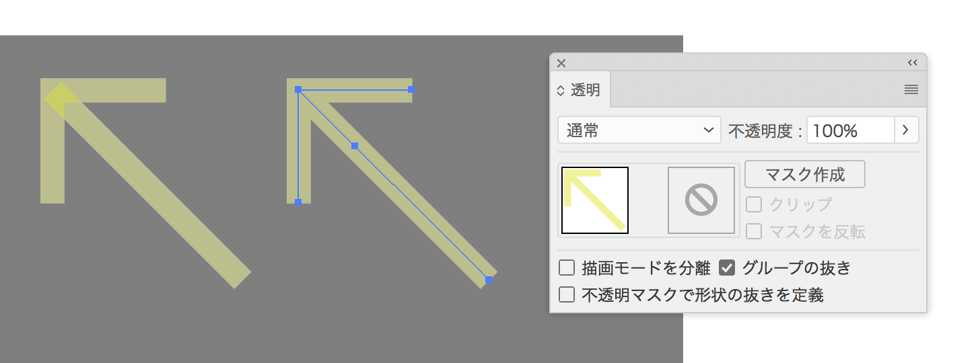The image size is (980, 363).
Task: Open the 通常 blending mode dropdown
Action: pos(639,130)
